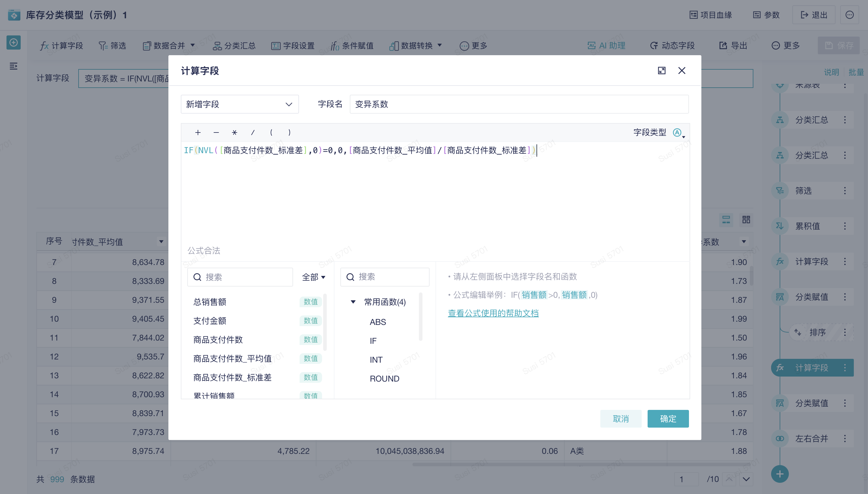Insert the multiply operator symbol
Image resolution: width=868 pixels, height=494 pixels.
(x=234, y=133)
